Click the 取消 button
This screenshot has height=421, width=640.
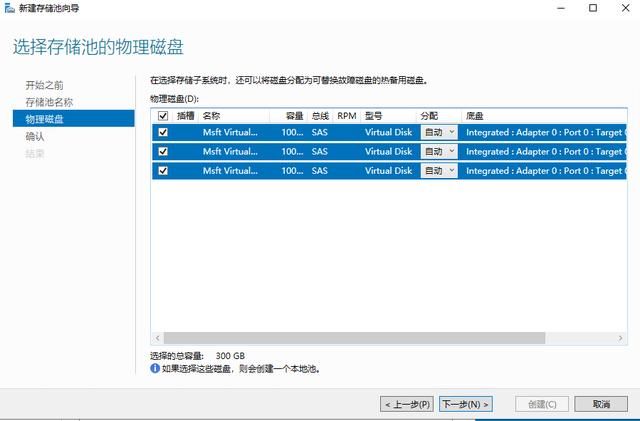601,404
